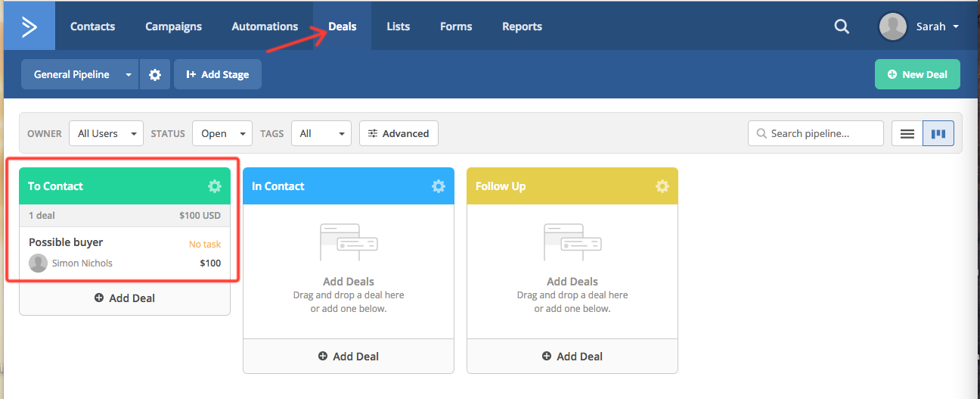Switch to list view
The image size is (980, 399).
(x=907, y=134)
